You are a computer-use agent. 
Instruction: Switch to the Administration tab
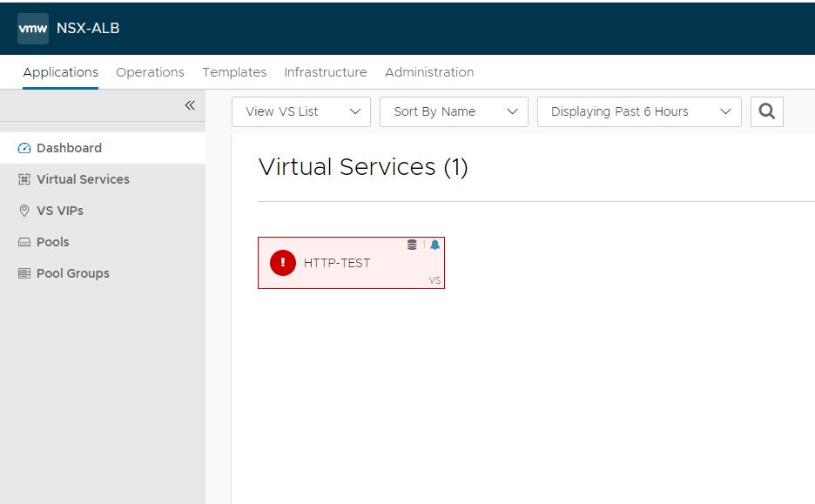point(429,72)
